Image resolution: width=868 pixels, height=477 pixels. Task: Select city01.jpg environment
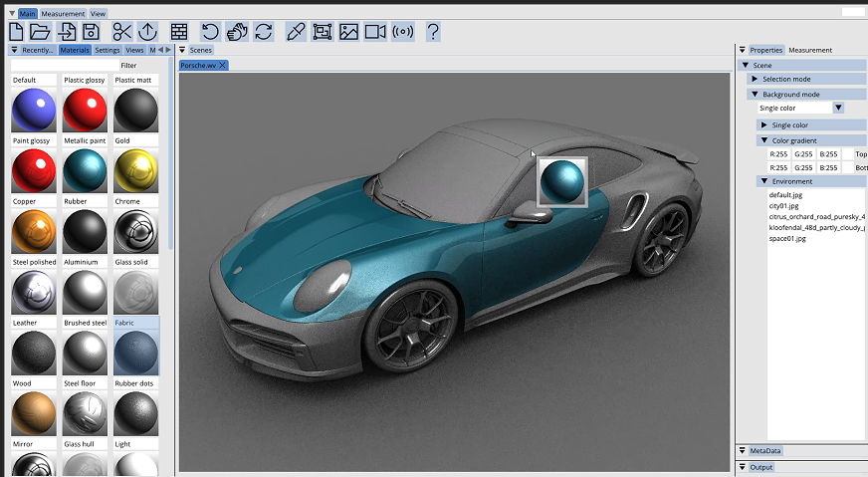(x=783, y=205)
